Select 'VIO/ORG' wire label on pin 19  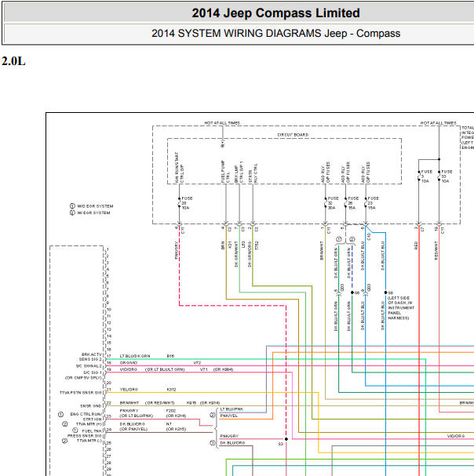pyautogui.click(x=129, y=369)
